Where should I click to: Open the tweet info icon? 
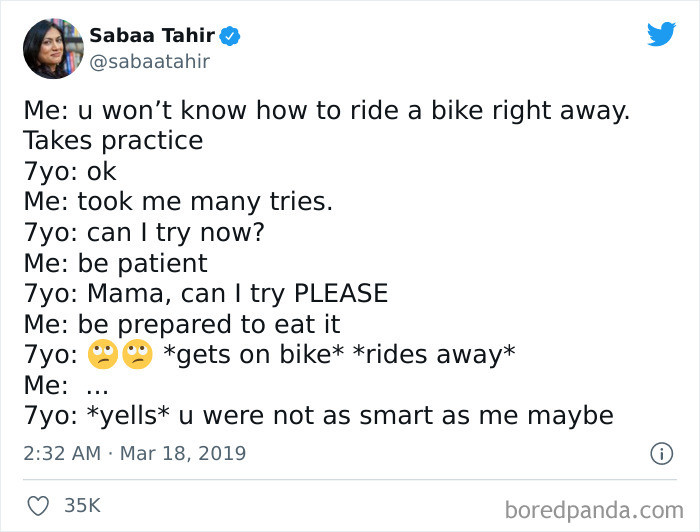(x=661, y=453)
